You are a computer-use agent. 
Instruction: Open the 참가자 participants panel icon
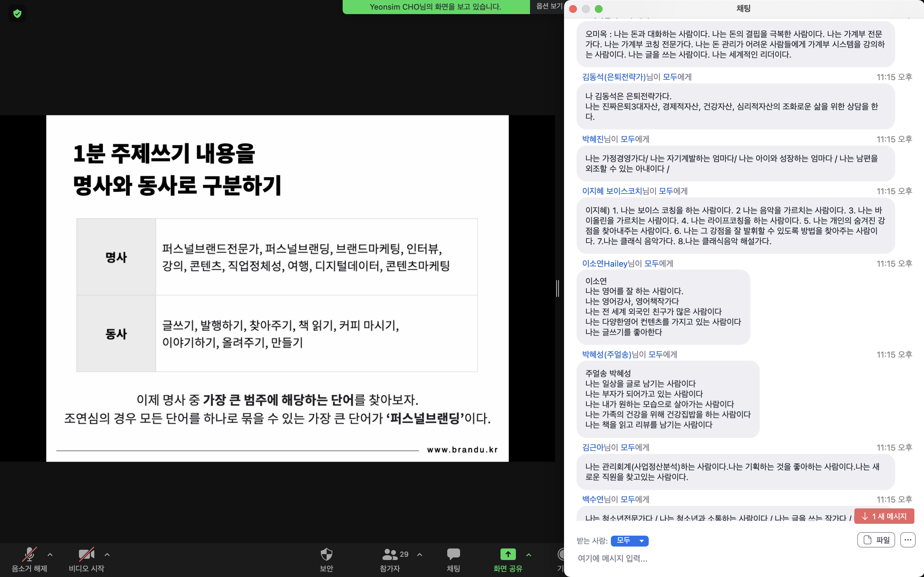390,555
